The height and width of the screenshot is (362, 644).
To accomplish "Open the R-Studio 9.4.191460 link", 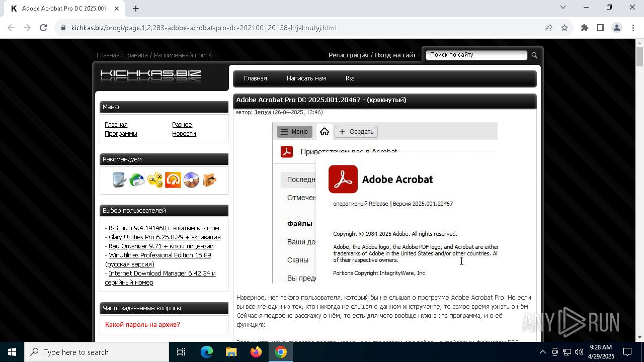I will tap(164, 228).
